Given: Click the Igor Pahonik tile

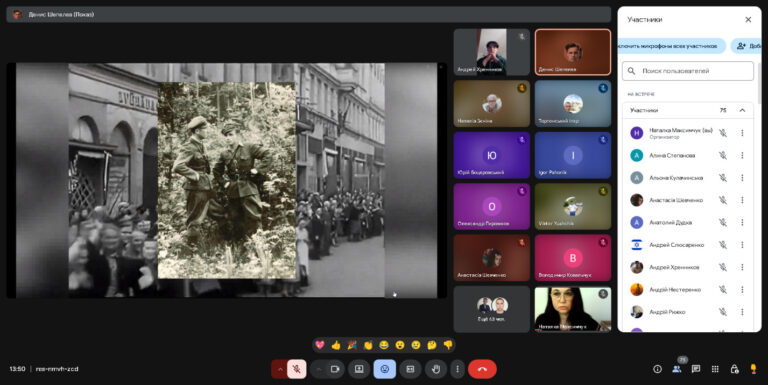Looking at the screenshot, I should (x=573, y=155).
